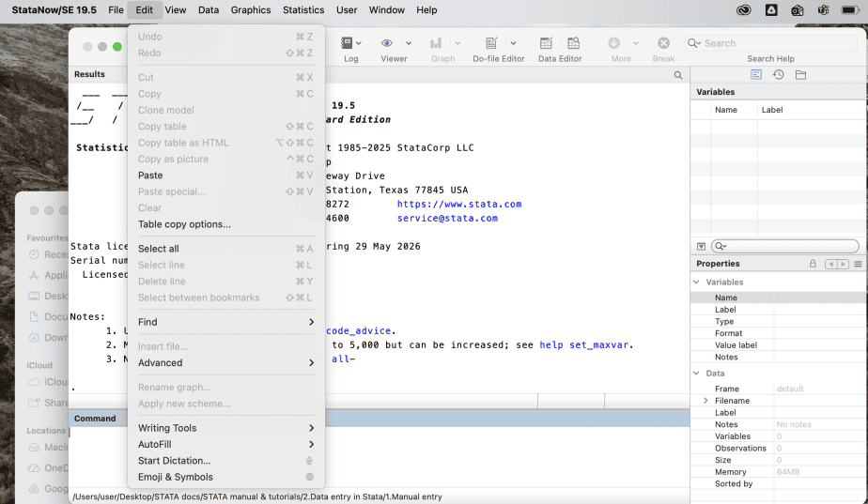Choose Select all from Edit menu
The width and height of the screenshot is (868, 504).
coord(159,249)
